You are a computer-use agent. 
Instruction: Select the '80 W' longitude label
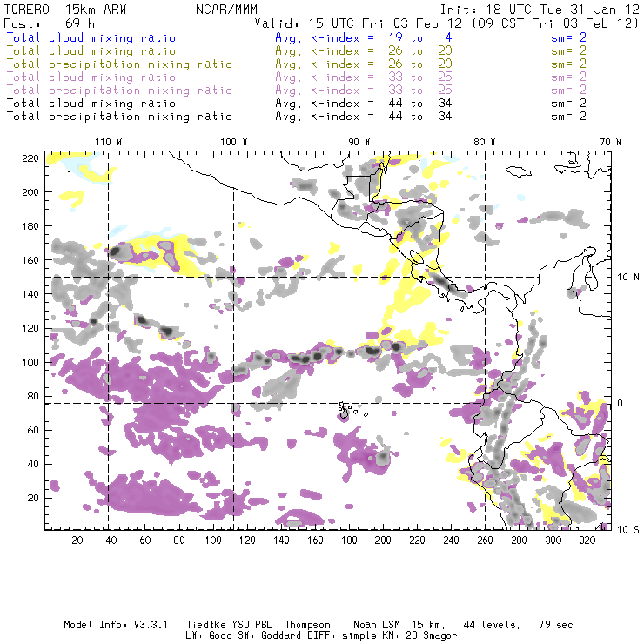485,142
